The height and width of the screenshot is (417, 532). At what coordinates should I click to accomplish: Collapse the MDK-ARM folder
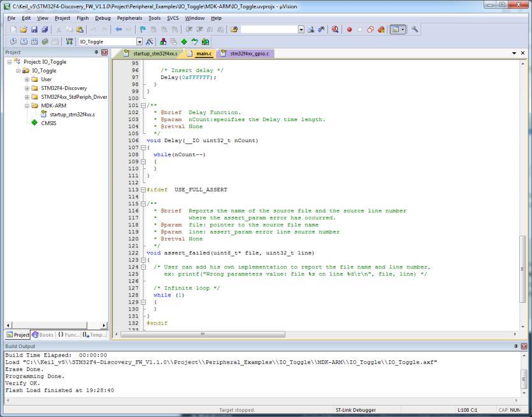point(27,106)
